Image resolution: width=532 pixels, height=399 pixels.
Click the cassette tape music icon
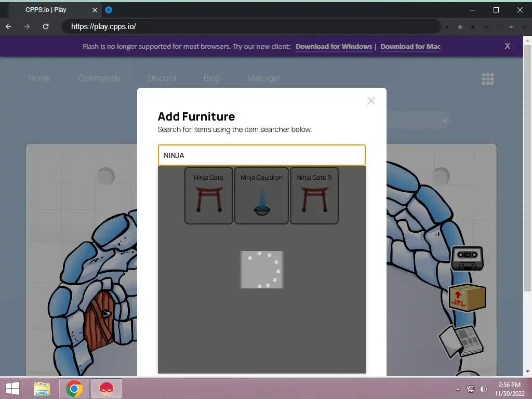point(467,259)
